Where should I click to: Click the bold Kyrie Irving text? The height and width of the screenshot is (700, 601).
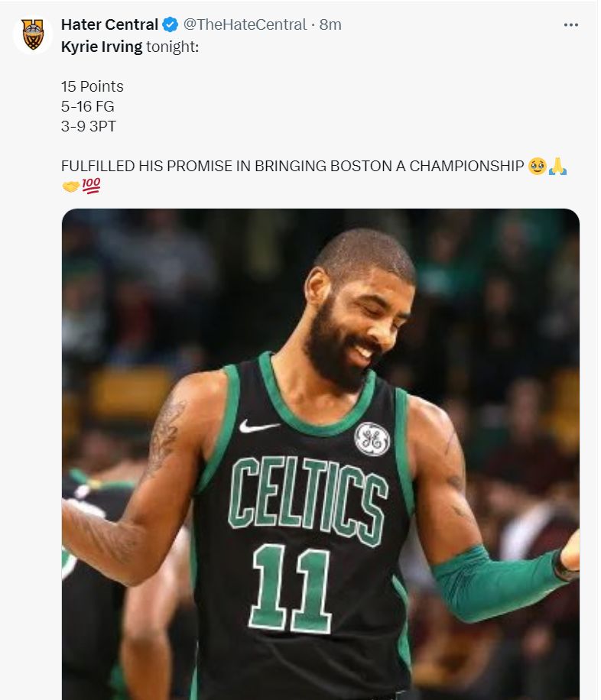102,47
